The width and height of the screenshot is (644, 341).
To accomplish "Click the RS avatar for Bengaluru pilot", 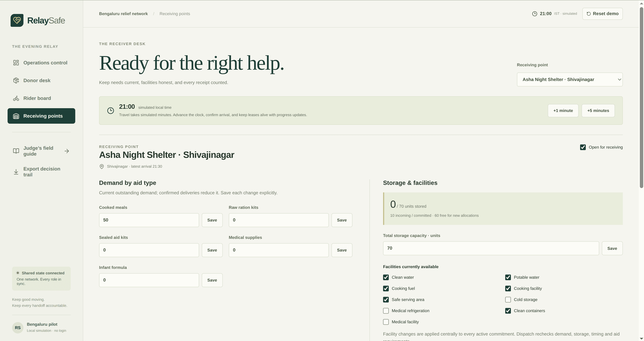I will 18,328.
